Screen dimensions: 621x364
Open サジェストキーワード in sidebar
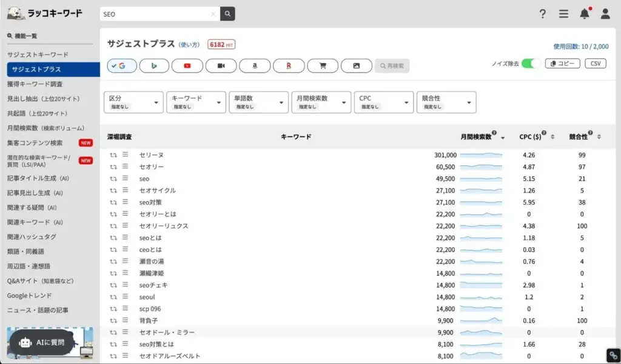click(38, 55)
